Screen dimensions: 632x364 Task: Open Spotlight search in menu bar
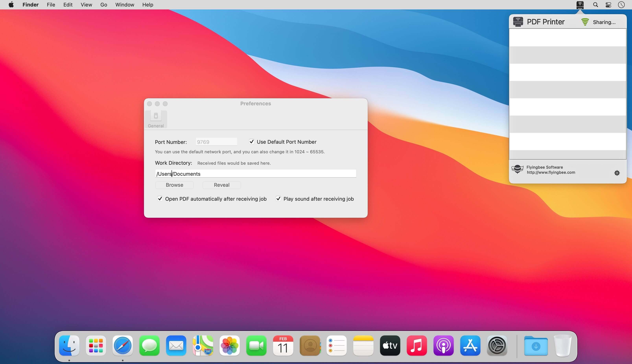(595, 5)
